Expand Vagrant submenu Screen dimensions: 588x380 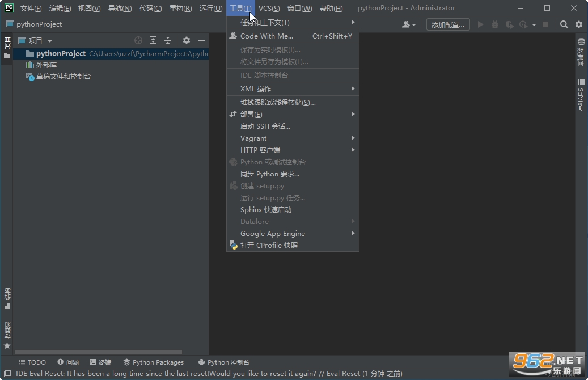tap(293, 138)
